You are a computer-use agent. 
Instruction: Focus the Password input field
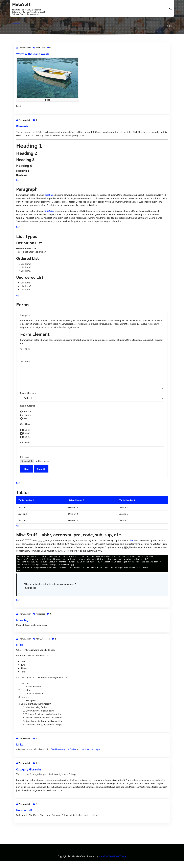(92, 450)
